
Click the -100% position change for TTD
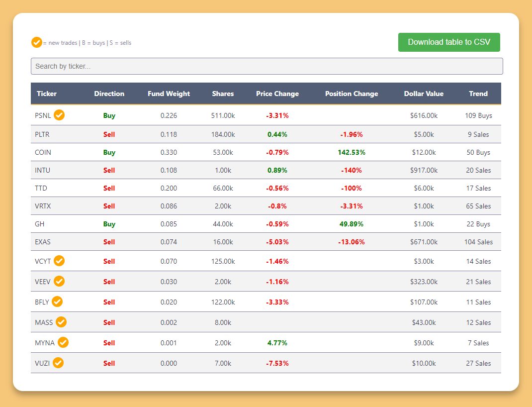click(352, 189)
